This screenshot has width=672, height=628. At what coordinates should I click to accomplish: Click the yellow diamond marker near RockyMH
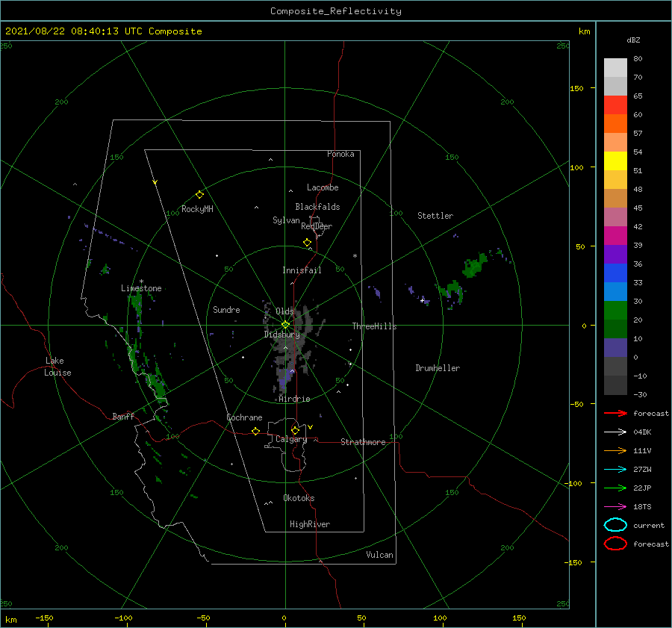tap(199, 195)
